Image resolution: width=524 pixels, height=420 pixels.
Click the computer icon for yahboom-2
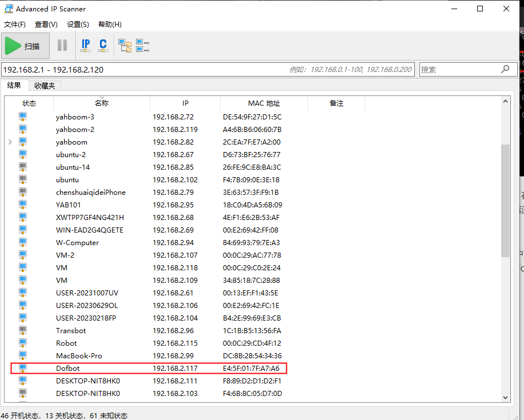click(23, 129)
